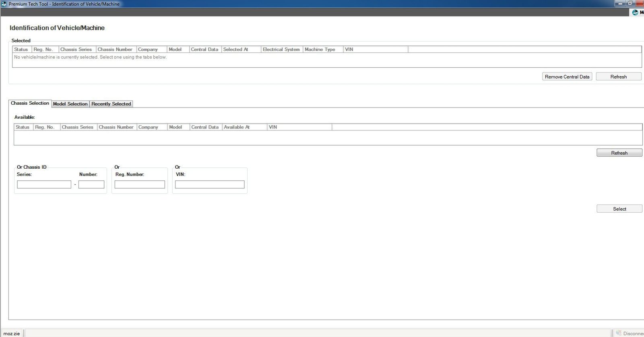Viewport: 644px width, 337px height.
Task: Click into the Reg. Number text box
Action: click(140, 184)
